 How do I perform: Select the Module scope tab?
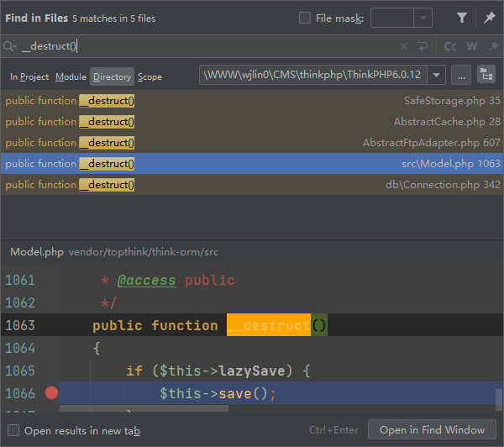(71, 76)
